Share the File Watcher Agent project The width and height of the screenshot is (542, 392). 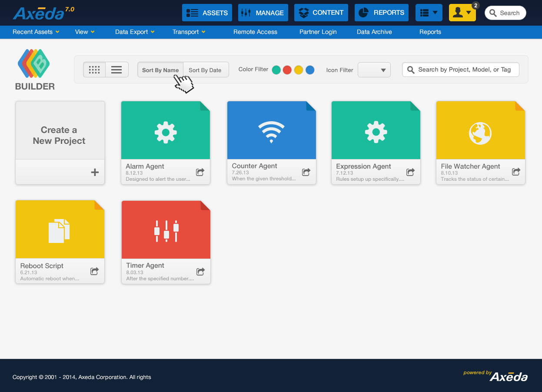click(516, 172)
